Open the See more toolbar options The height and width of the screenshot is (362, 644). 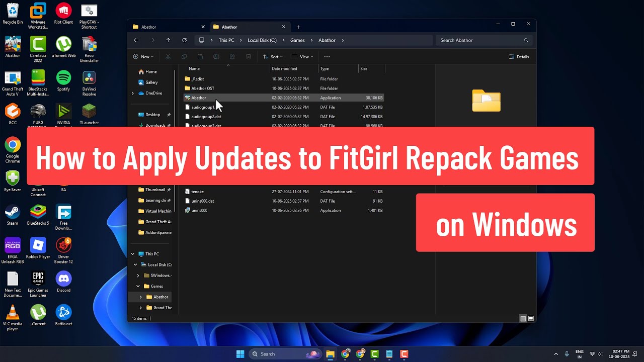(x=327, y=57)
